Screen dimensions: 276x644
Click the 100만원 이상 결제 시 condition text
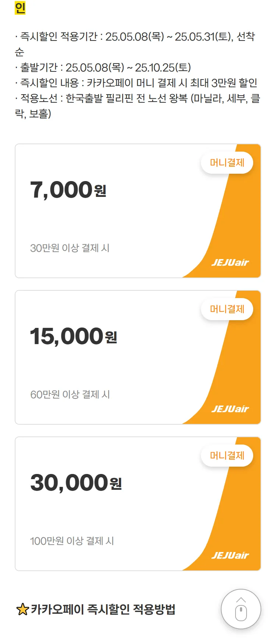(72, 541)
